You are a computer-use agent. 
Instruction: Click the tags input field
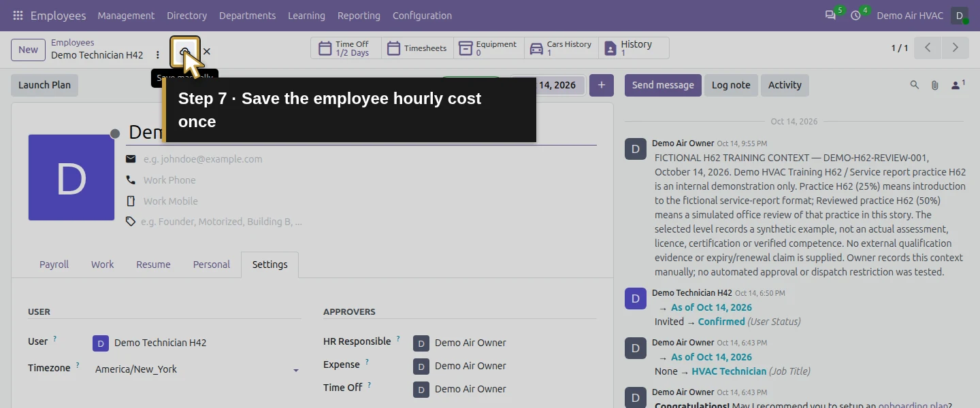coord(367,222)
